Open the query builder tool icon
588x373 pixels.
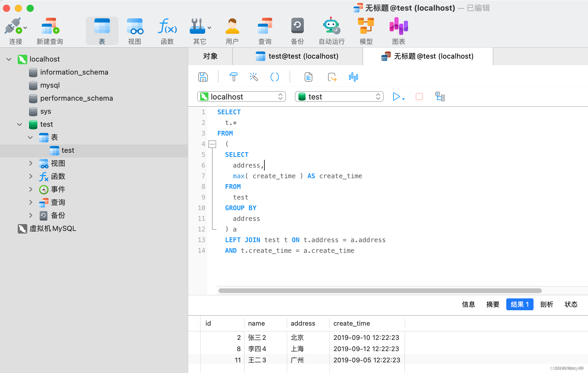233,77
